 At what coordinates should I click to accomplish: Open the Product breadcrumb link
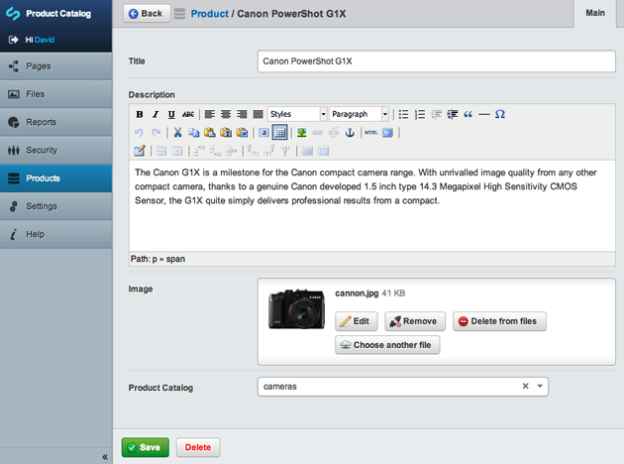pyautogui.click(x=210, y=14)
